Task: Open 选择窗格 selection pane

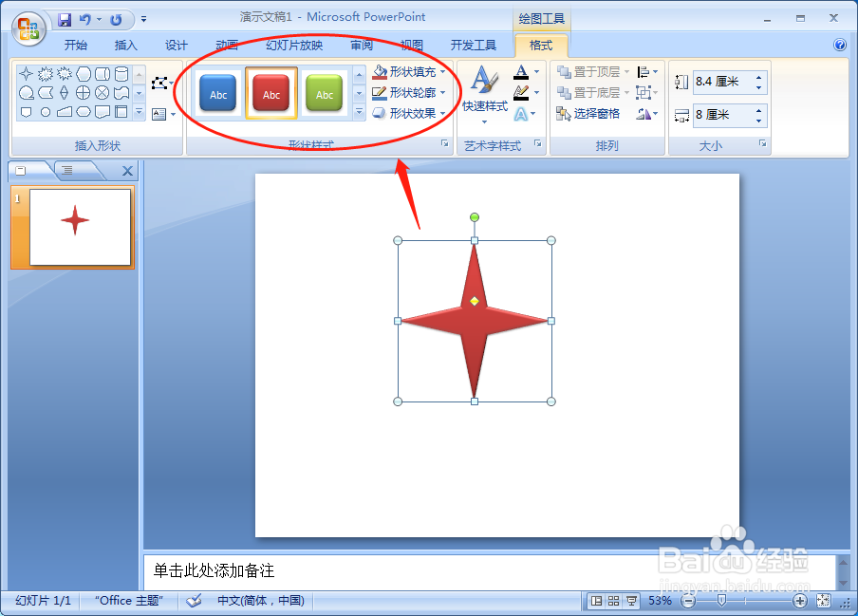Action: click(x=588, y=113)
